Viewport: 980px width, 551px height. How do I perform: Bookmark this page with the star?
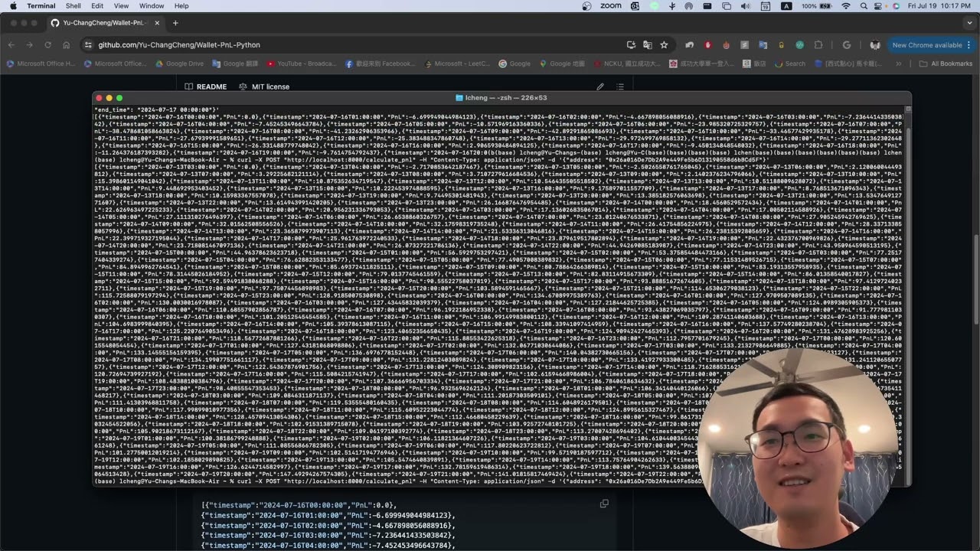click(664, 45)
